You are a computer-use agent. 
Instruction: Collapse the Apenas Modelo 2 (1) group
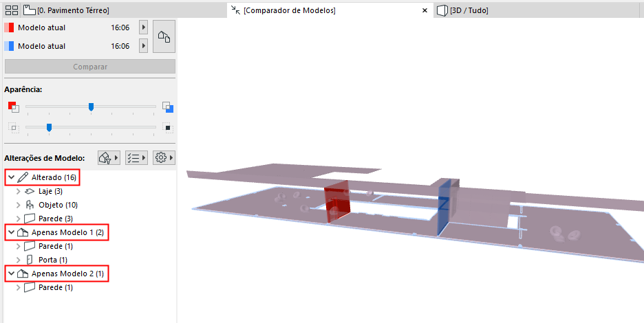coord(11,274)
